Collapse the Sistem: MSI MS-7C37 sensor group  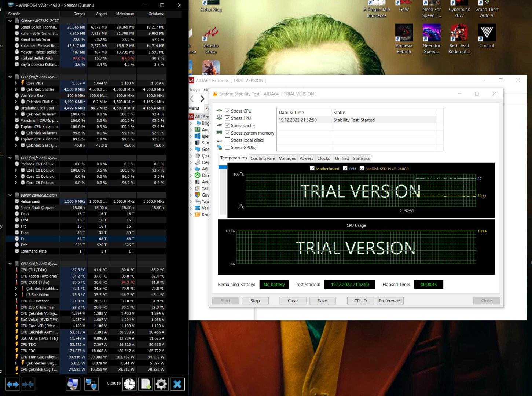(10, 21)
